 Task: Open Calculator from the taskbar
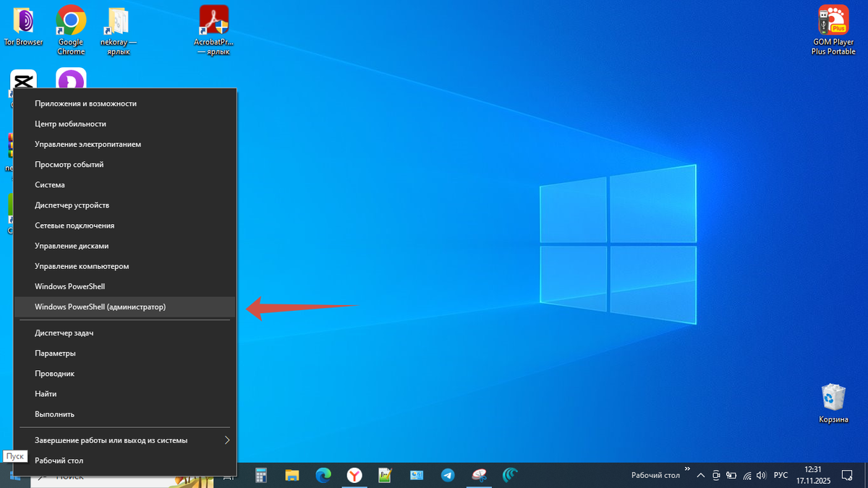click(x=260, y=475)
